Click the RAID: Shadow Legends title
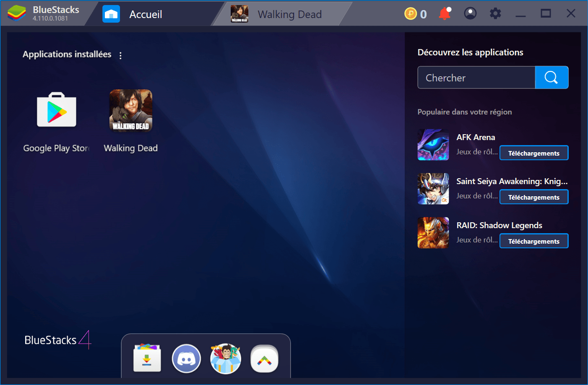 point(499,225)
